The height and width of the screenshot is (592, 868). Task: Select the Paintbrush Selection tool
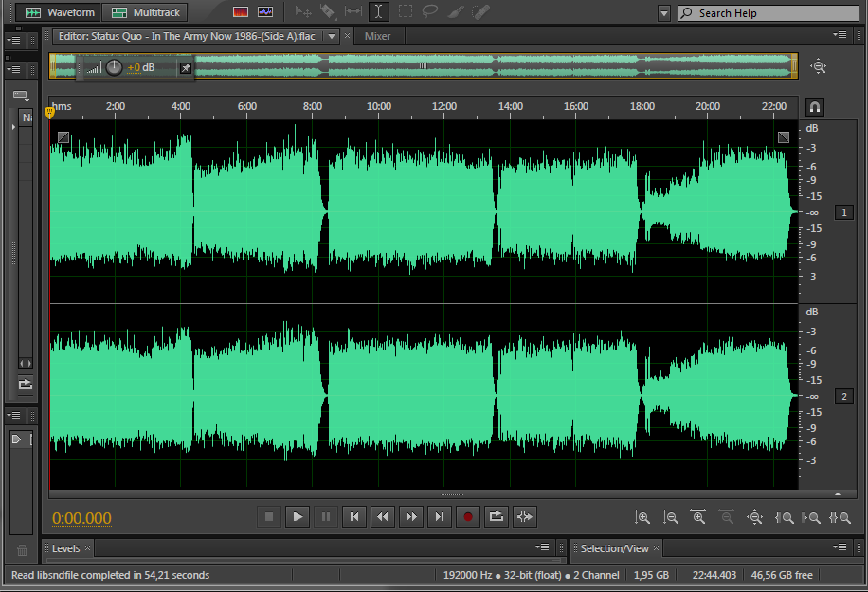click(456, 11)
